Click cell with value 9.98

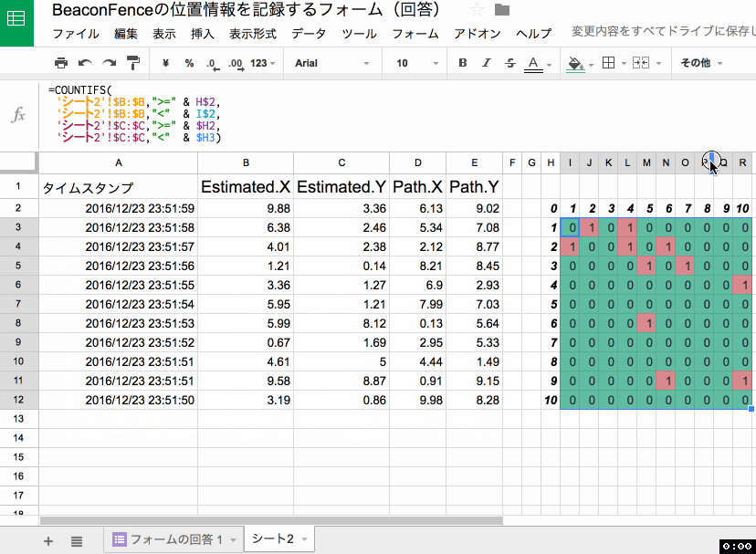[417, 400]
